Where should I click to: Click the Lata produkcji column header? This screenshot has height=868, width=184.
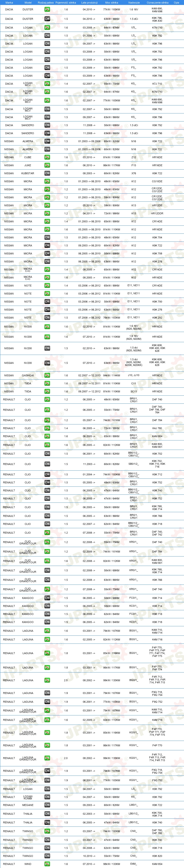click(89, 2)
